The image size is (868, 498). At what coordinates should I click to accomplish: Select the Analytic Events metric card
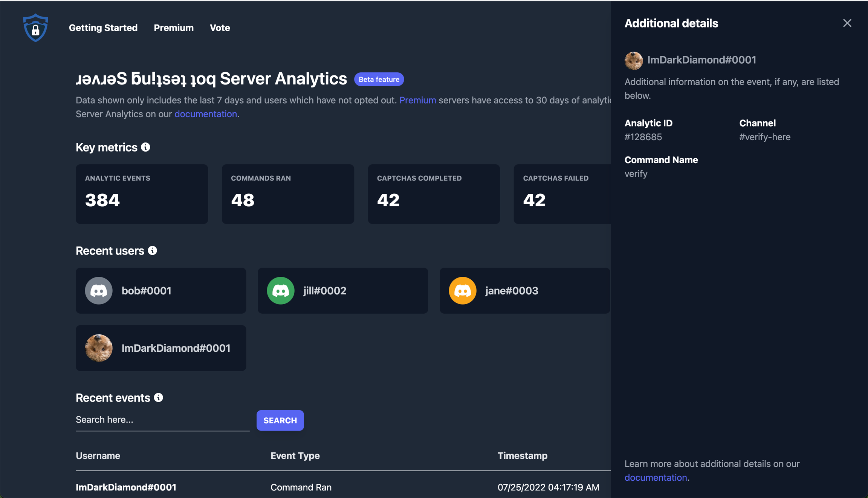[x=142, y=194]
